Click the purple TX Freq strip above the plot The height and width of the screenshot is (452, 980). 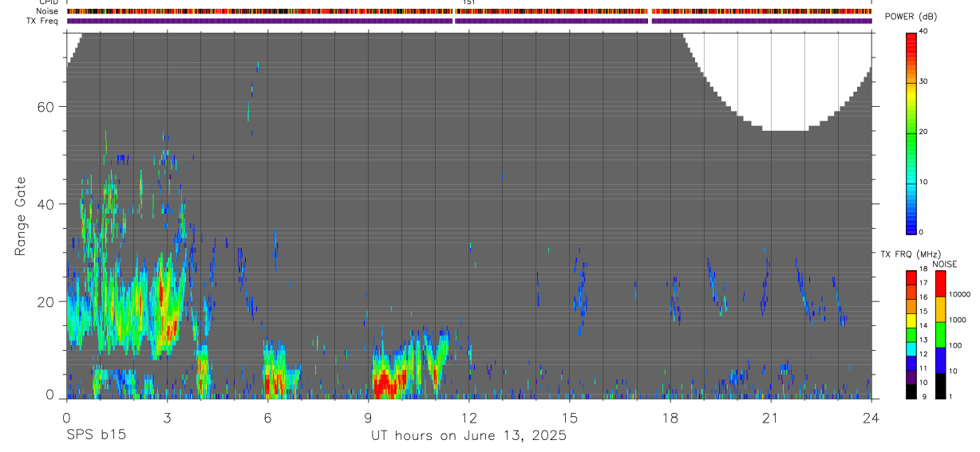468,21
